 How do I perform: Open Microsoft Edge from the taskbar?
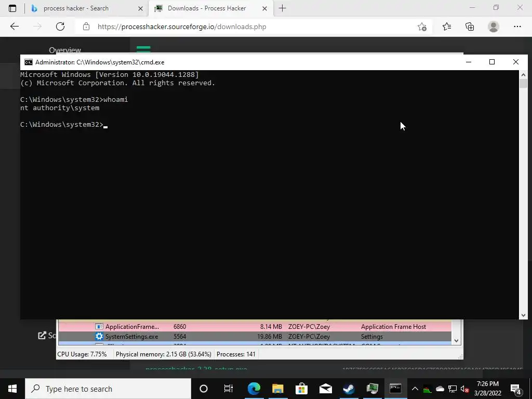(254, 389)
